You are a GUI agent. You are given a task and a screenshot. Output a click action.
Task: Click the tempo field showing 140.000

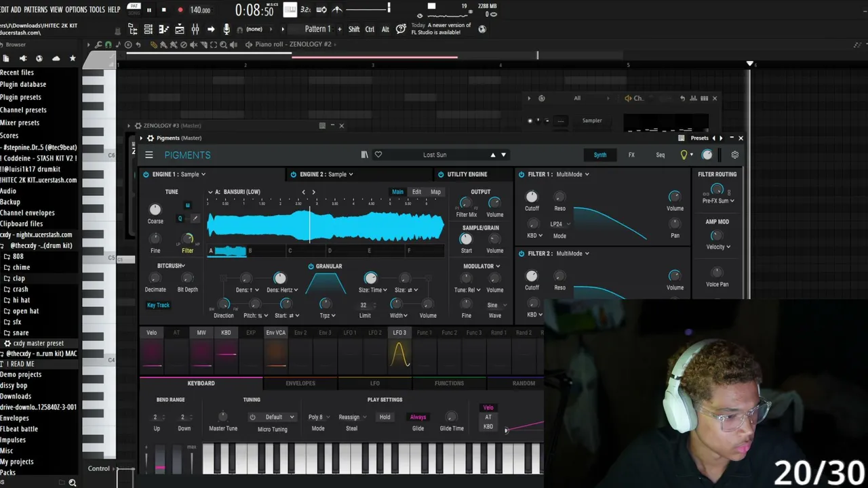click(x=200, y=10)
